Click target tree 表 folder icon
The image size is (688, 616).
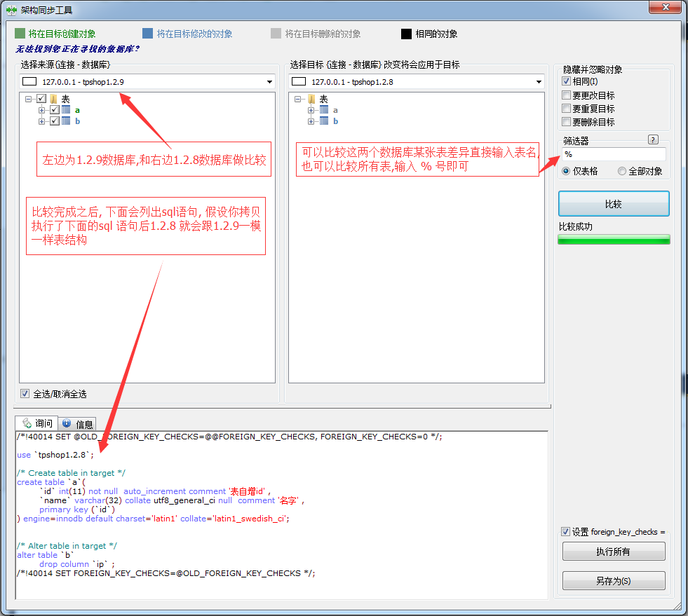pos(311,99)
